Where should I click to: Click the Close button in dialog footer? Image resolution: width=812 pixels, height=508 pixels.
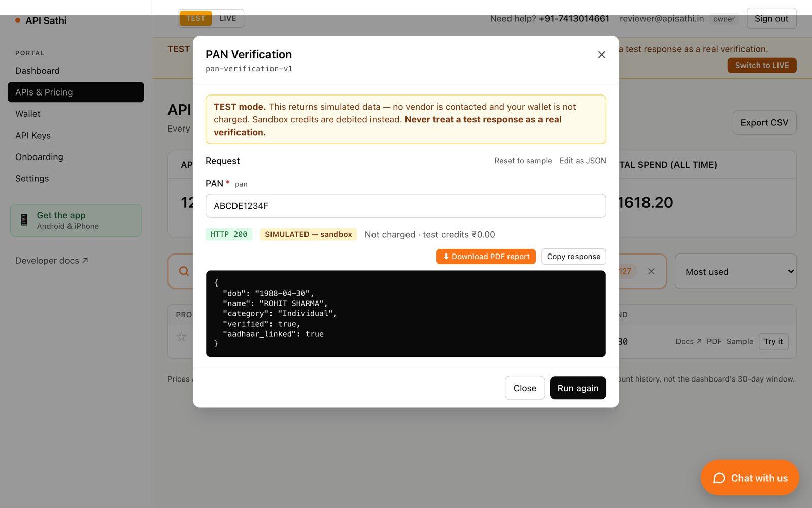click(x=525, y=388)
